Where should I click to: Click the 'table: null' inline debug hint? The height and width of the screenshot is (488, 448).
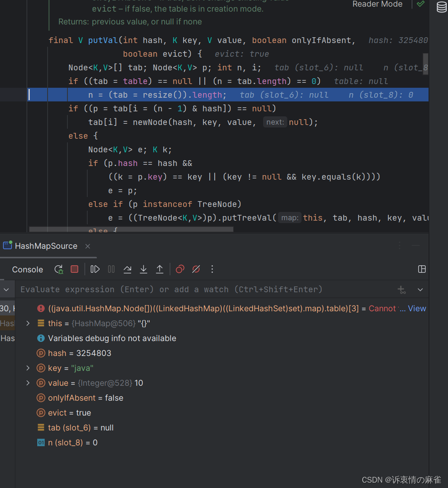point(361,81)
